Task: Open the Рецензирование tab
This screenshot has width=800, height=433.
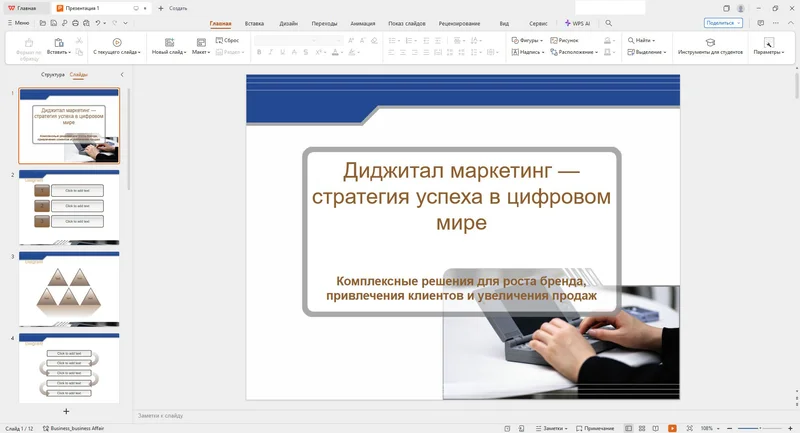Action: click(459, 23)
